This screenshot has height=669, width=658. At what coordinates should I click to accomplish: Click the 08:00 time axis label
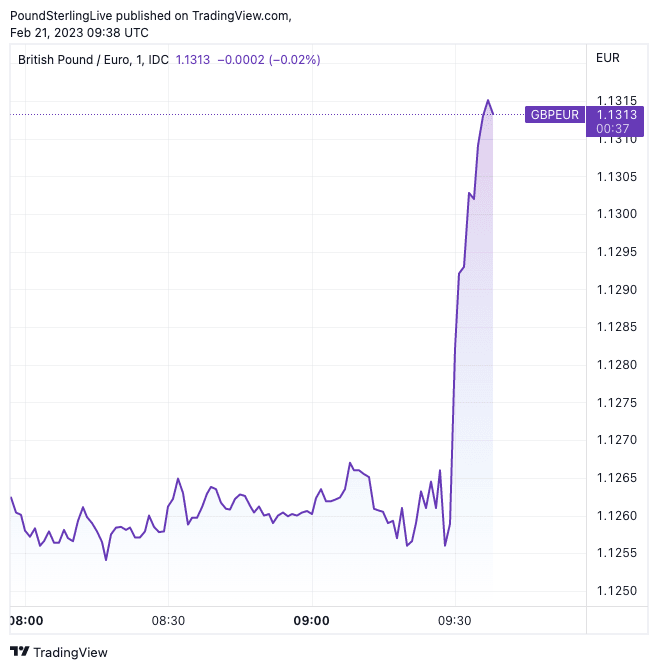tap(26, 621)
